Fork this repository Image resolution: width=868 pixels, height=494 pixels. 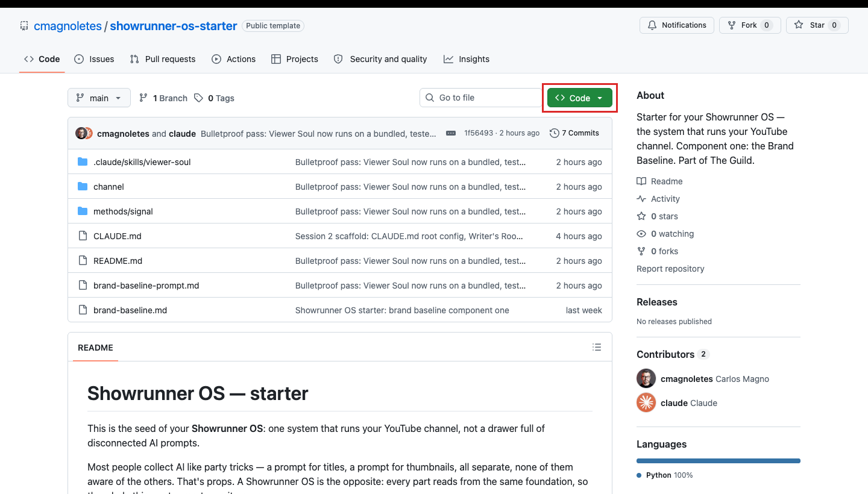750,25
